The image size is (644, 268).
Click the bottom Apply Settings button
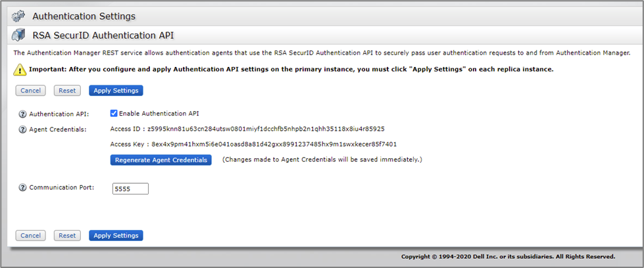click(x=116, y=235)
